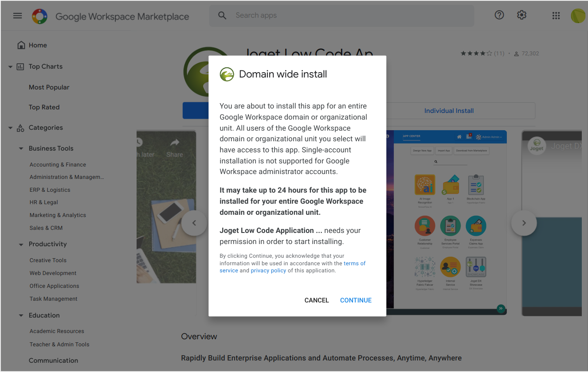Open the Help question mark icon
588x372 pixels.
tap(499, 15)
